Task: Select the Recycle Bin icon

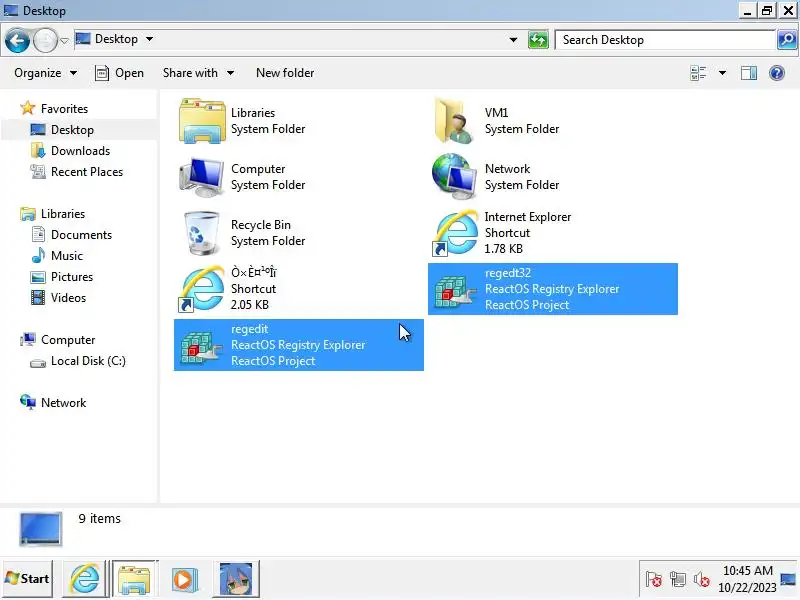Action: (x=202, y=233)
